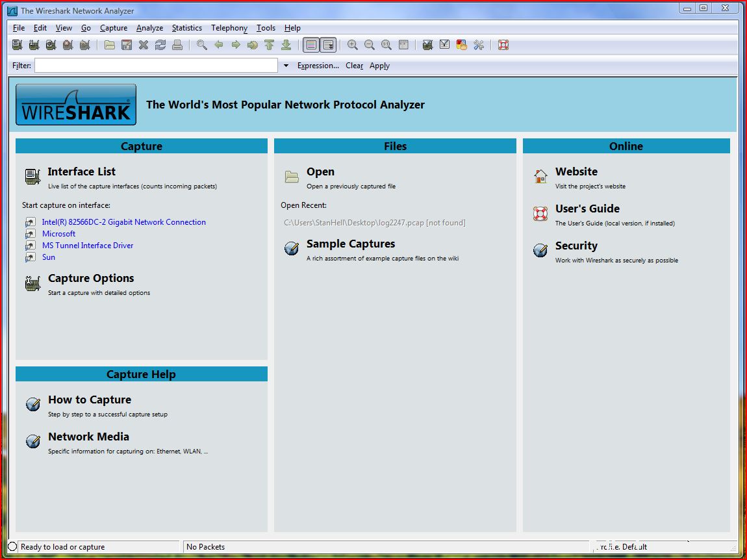747x560 pixels.
Task: Open the Analyze menu
Action: coord(149,28)
